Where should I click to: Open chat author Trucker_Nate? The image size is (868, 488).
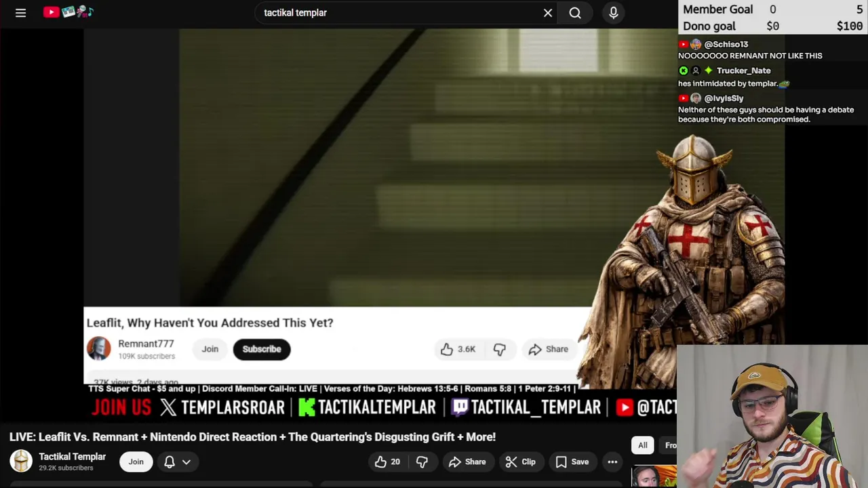click(743, 70)
